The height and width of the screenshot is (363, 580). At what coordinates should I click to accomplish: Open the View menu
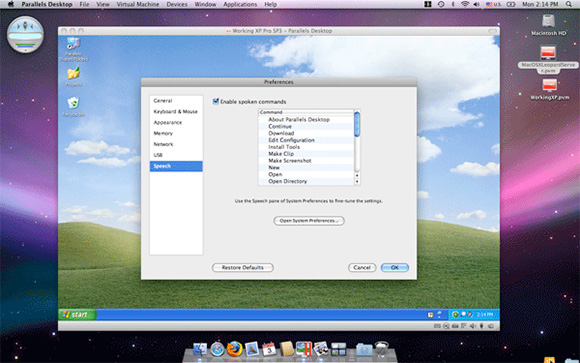[x=103, y=4]
